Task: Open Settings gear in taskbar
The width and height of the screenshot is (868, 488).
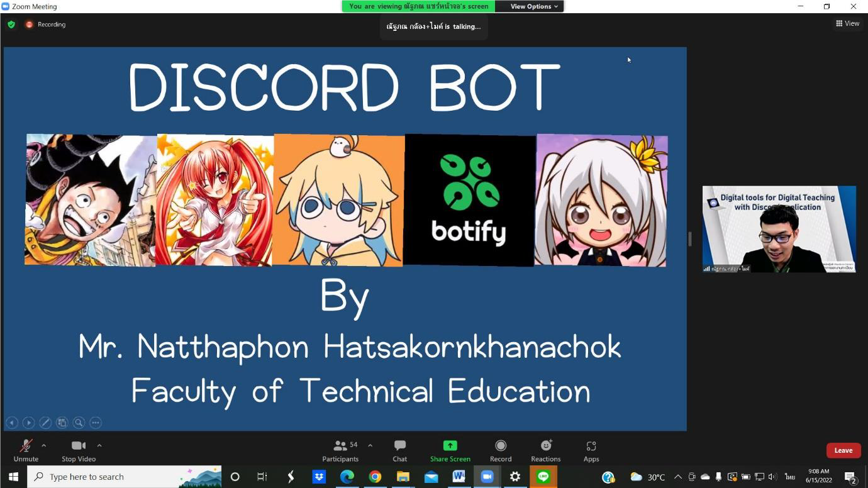Action: pyautogui.click(x=515, y=477)
